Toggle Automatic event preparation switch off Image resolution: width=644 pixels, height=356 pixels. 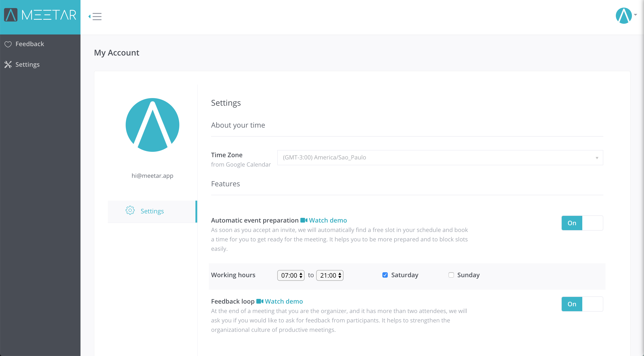click(582, 223)
